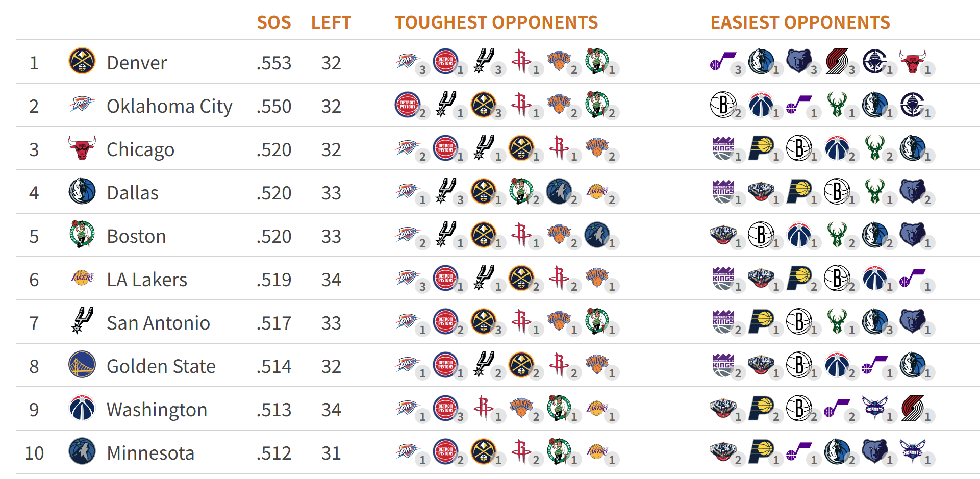
Task: Click the Wizards logo beside Washington name
Action: coord(82,408)
